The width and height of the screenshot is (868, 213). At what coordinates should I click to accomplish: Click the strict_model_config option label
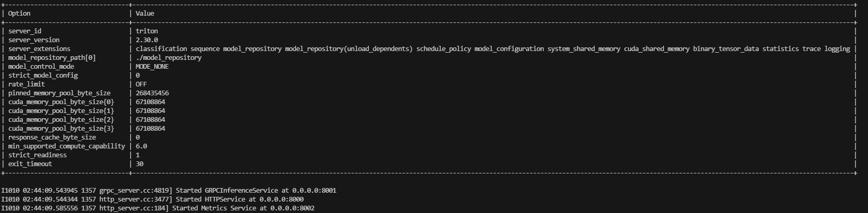[x=43, y=76]
